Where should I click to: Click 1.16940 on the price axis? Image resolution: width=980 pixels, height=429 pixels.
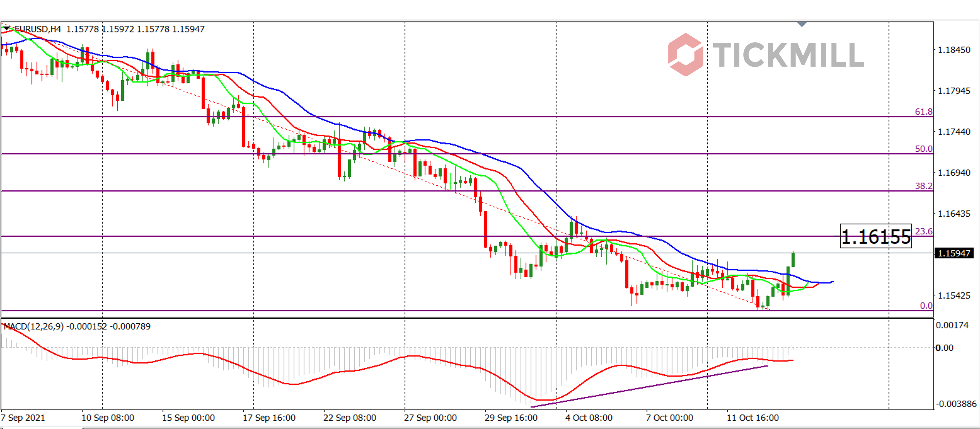954,173
